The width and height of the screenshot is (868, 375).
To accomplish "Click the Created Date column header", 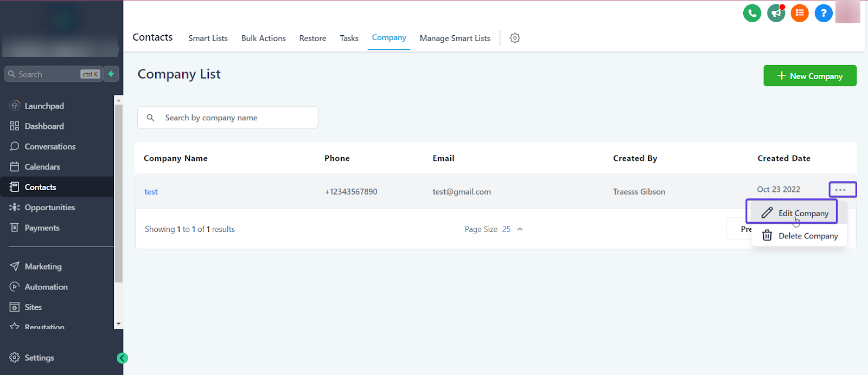I will click(784, 158).
